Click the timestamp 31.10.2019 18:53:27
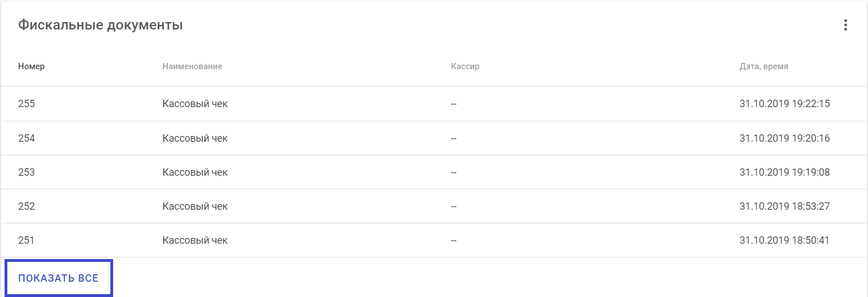 click(784, 206)
